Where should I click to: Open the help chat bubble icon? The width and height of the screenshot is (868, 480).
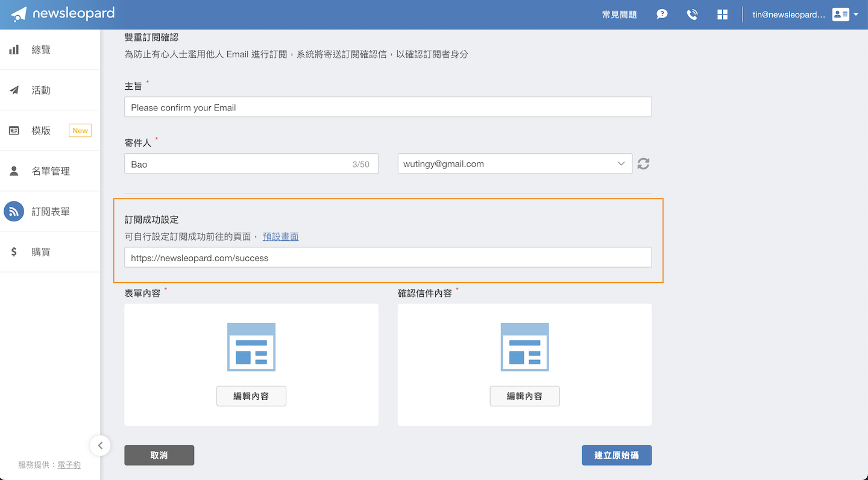[x=662, y=14]
